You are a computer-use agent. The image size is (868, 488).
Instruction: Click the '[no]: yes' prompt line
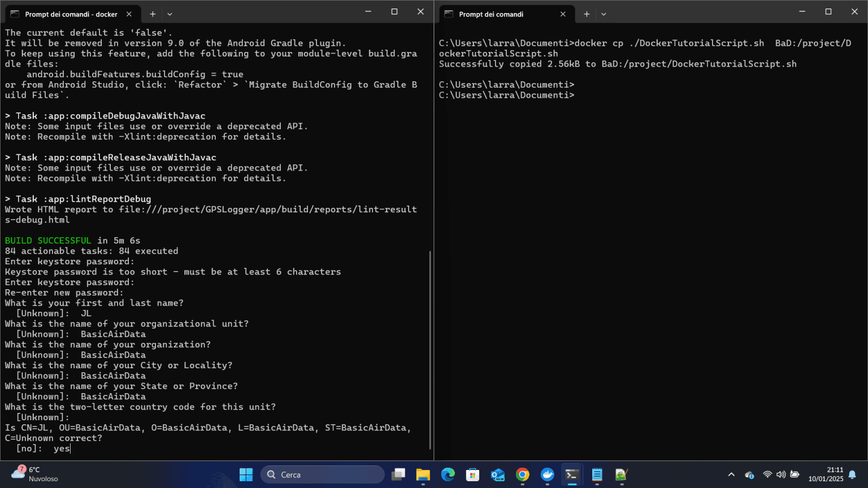[43, 448]
